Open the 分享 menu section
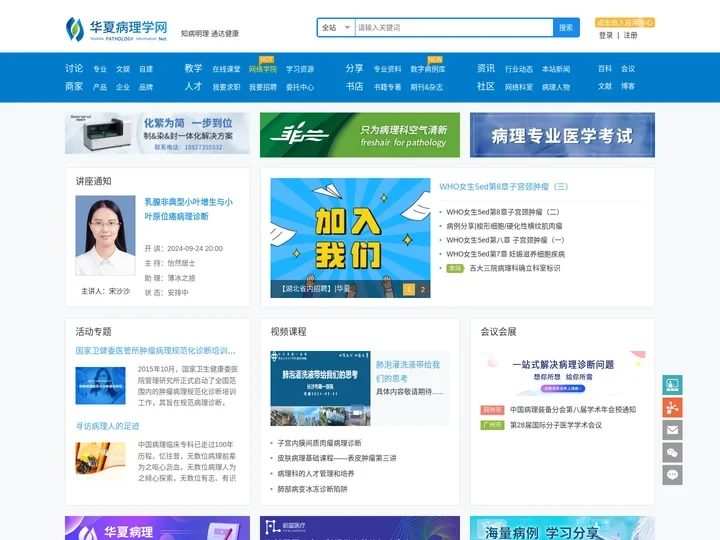720x540 pixels. (x=354, y=68)
